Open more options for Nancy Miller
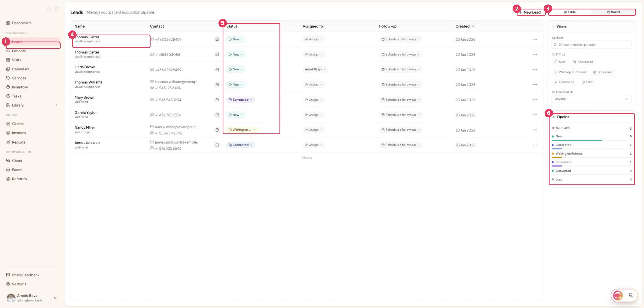Screen dimensions: 644x308 (x=535, y=130)
